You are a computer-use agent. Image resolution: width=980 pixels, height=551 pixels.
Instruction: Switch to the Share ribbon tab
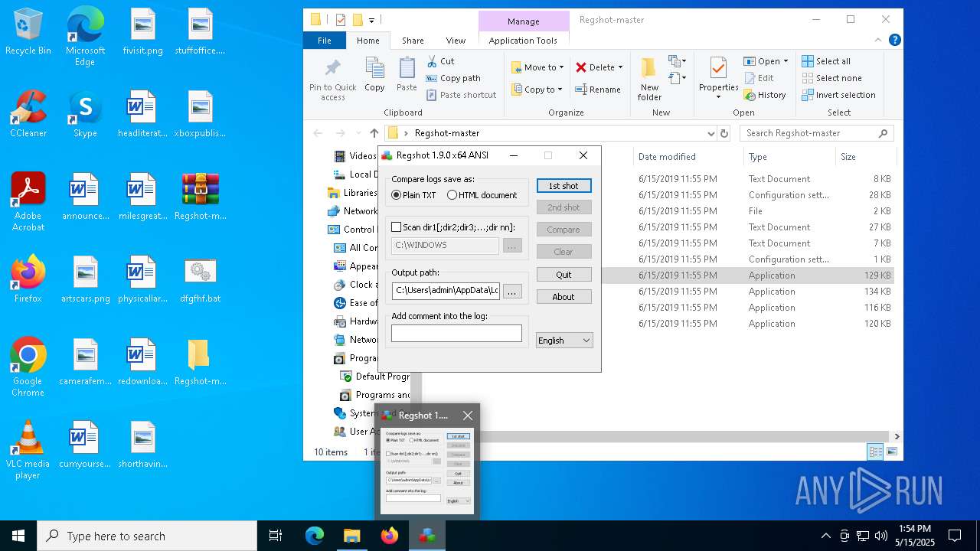point(413,41)
